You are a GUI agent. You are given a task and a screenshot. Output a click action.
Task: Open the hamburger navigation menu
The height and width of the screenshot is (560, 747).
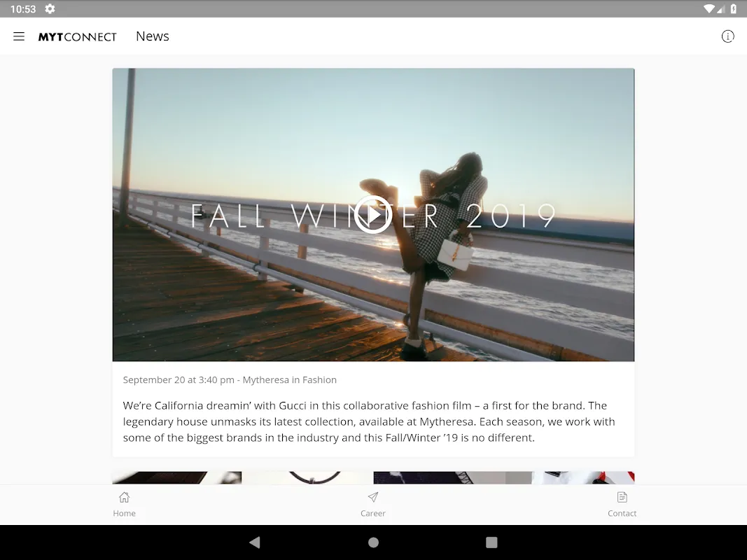tap(19, 36)
